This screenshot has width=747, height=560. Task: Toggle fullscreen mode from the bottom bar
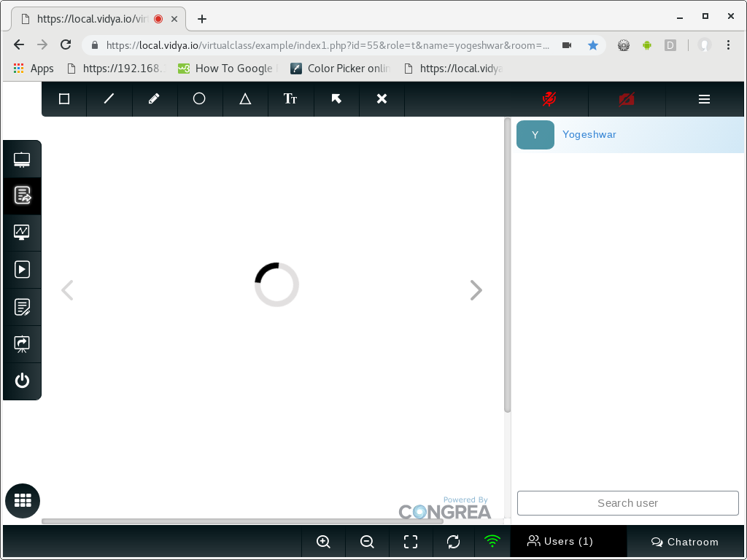coord(411,542)
